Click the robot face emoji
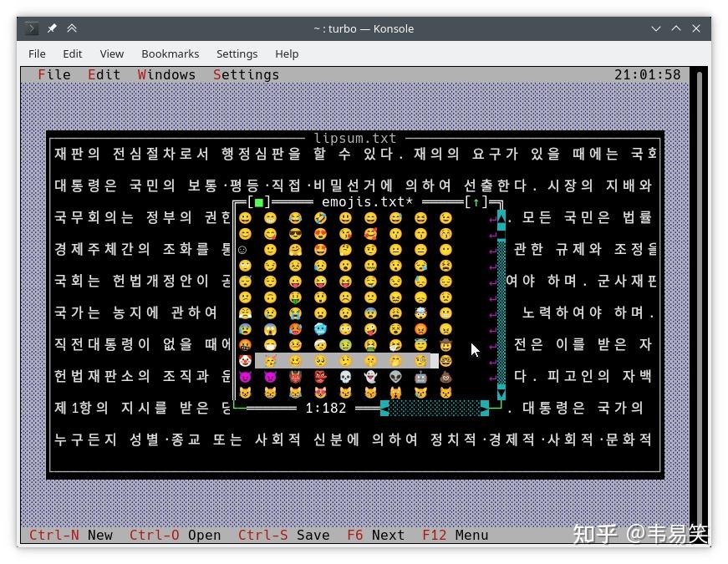Image resolution: width=728 pixels, height=564 pixels. pos(420,377)
